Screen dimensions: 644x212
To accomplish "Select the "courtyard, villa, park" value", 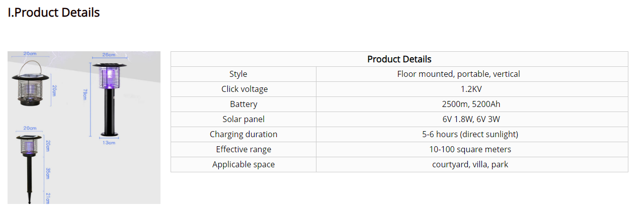I will (x=470, y=165).
